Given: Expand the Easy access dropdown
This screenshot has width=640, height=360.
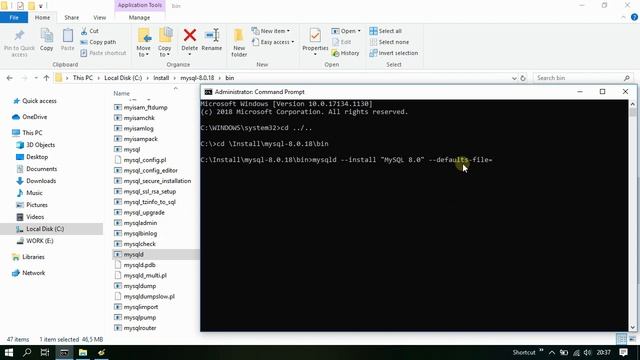Looking at the screenshot, I should [x=273, y=42].
